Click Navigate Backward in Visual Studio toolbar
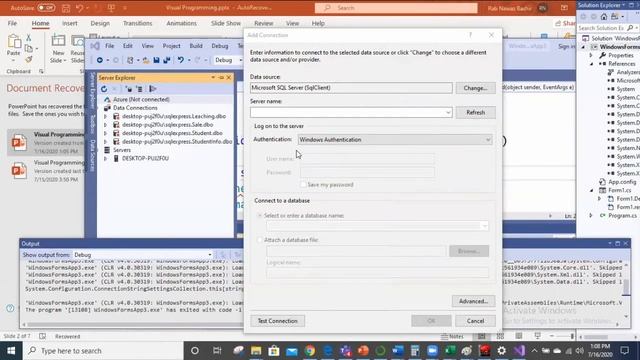The image size is (640, 360). (x=100, y=60)
